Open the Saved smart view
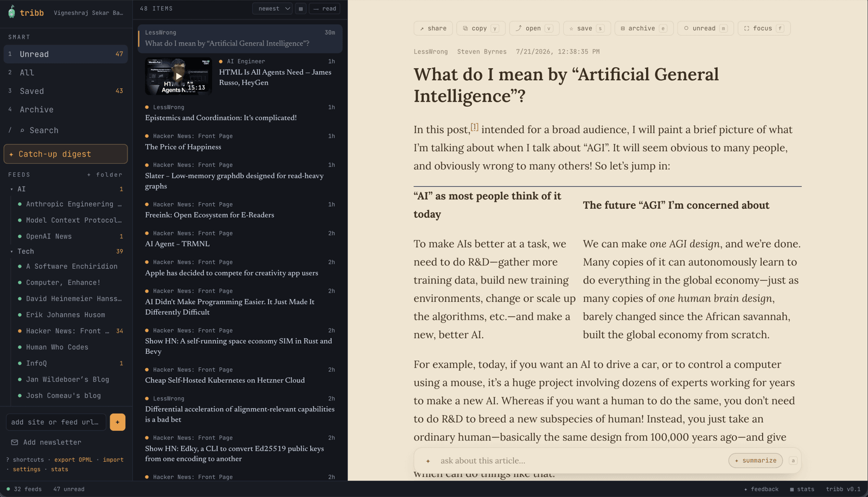 66,91
